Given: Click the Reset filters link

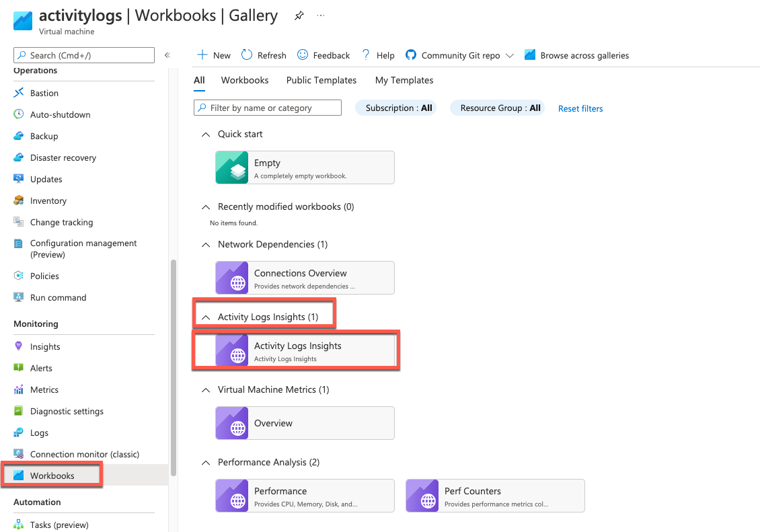Looking at the screenshot, I should 580,108.
